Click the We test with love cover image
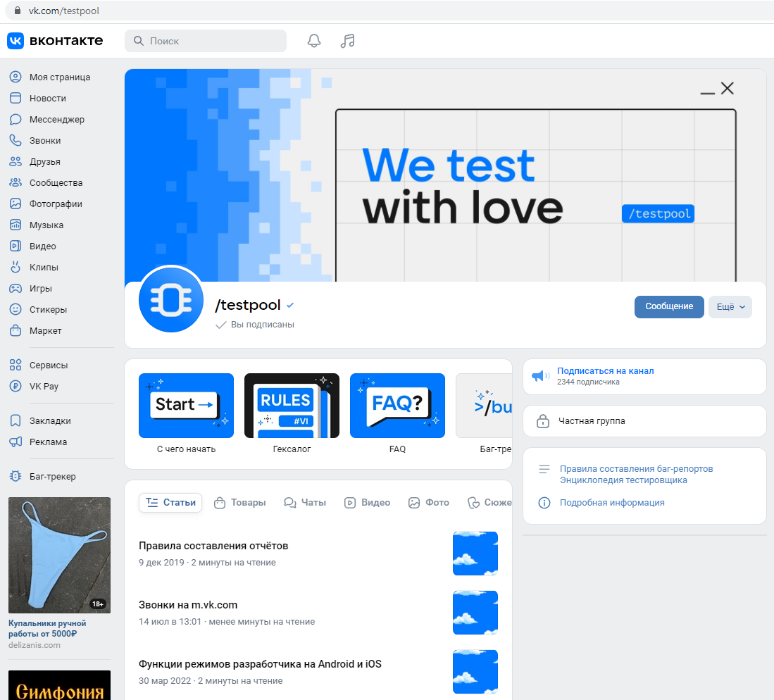 pyautogui.click(x=445, y=175)
